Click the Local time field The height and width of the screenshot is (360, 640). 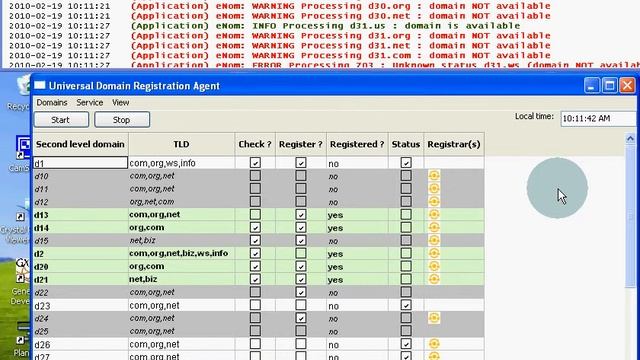pyautogui.click(x=598, y=118)
